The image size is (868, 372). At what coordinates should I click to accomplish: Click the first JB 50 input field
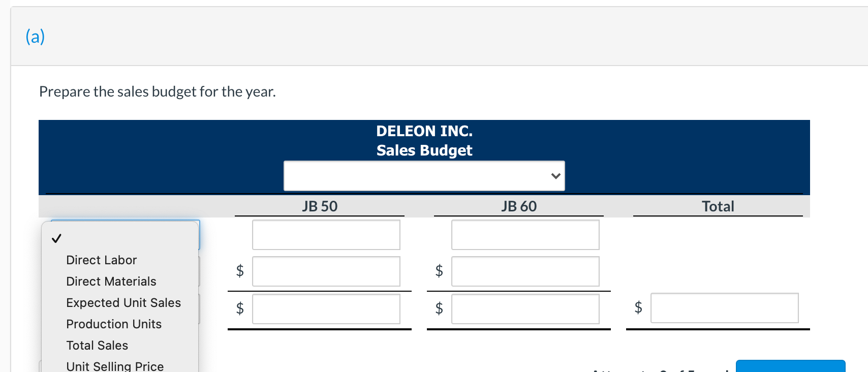(326, 234)
